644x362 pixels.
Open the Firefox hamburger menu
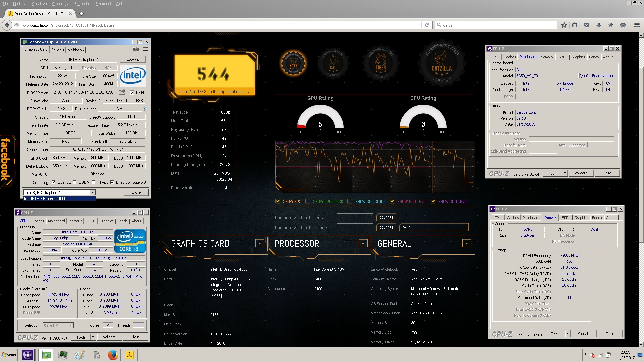(637, 25)
